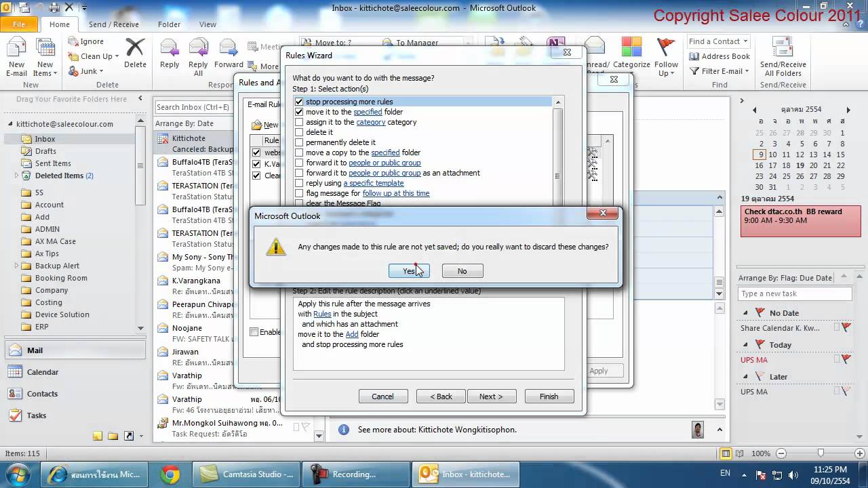Click 'Type a new task' field
The width and height of the screenshot is (868, 488).
click(x=795, y=293)
